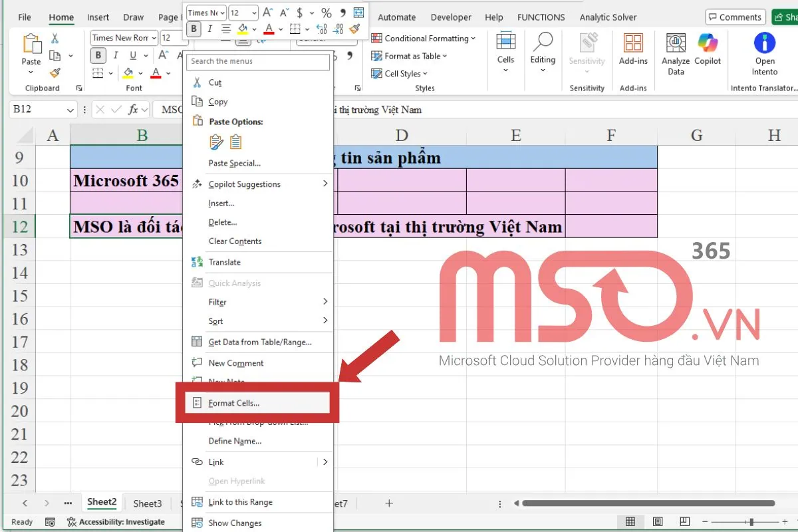The image size is (798, 532).
Task: Click the Insert Function fx icon
Action: (134, 110)
